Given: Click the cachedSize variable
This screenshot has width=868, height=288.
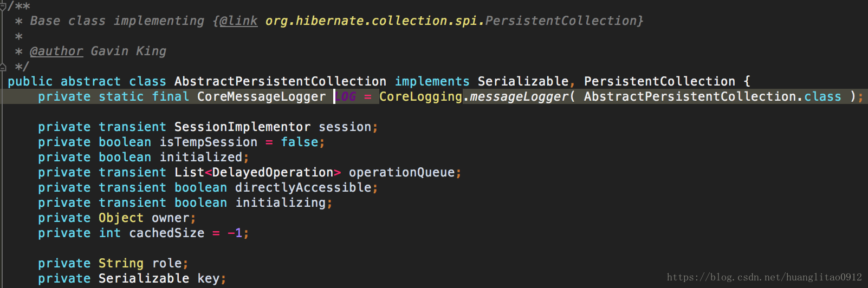Looking at the screenshot, I should click(167, 233).
